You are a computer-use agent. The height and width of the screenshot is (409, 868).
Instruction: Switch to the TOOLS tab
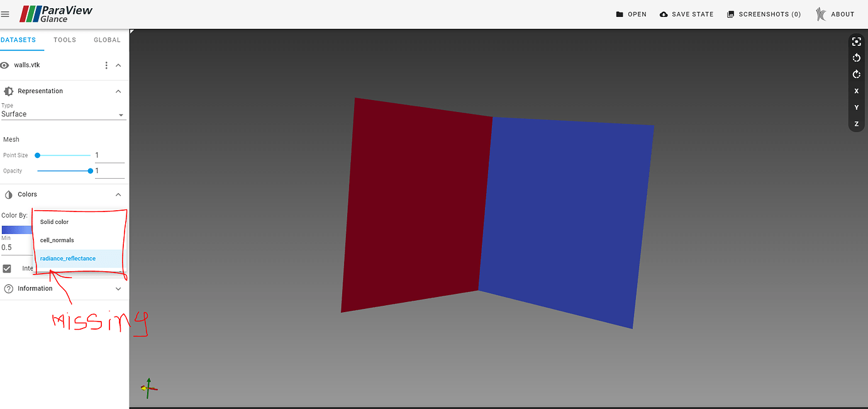(65, 40)
